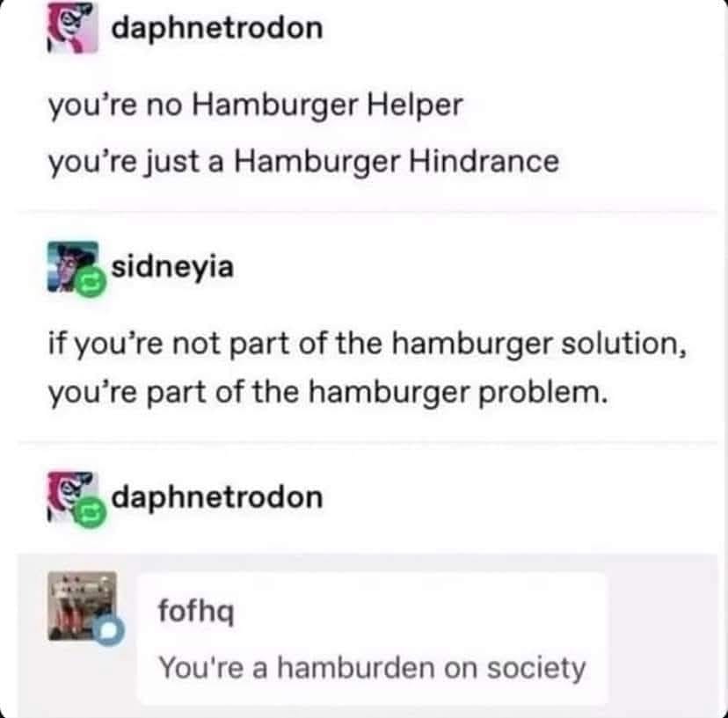This screenshot has width=728, height=718.
Task: Click the green reblog badge on the lower daphnetrodon avatar
Action: [x=91, y=512]
